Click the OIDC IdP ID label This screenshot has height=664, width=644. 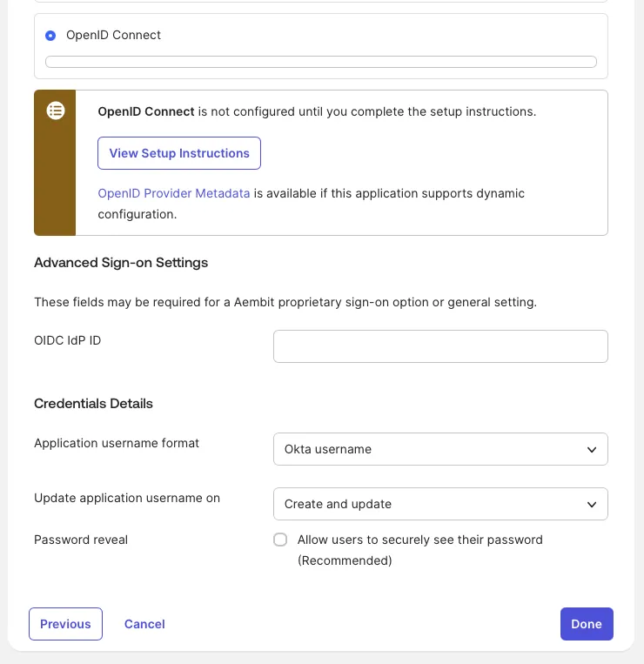(68, 340)
